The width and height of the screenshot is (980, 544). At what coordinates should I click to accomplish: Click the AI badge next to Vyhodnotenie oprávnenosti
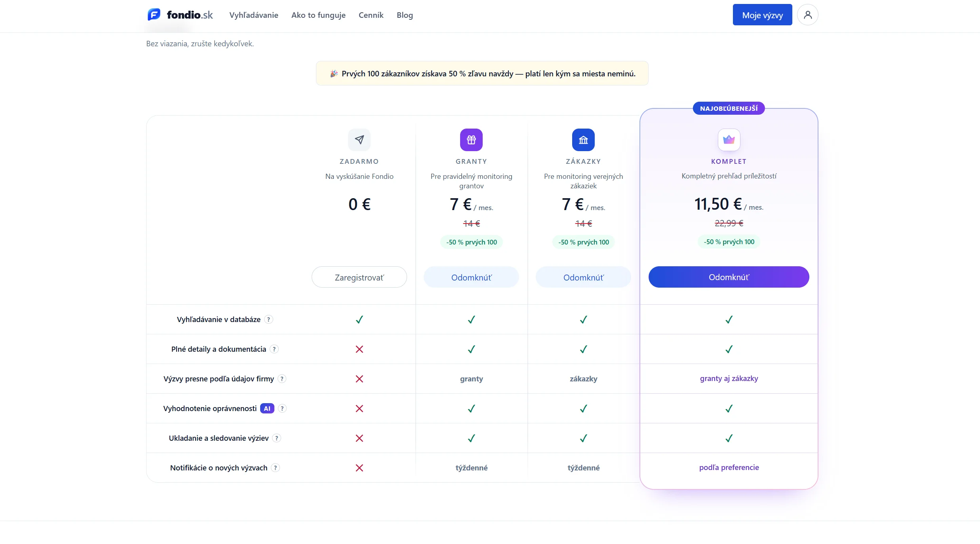click(x=267, y=408)
